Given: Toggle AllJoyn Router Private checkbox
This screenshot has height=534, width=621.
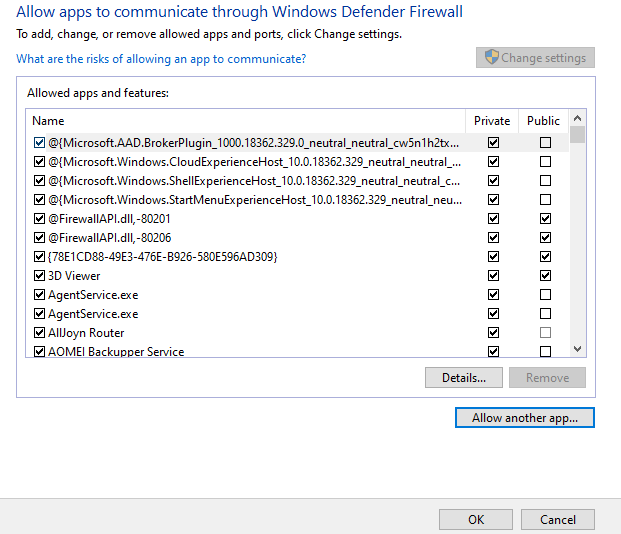Looking at the screenshot, I should [493, 333].
